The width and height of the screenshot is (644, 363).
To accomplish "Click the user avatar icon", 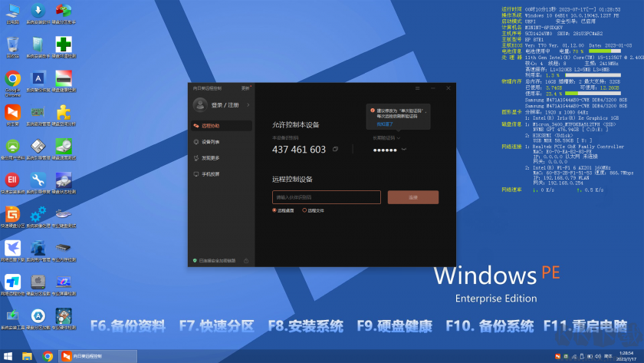I will click(200, 105).
